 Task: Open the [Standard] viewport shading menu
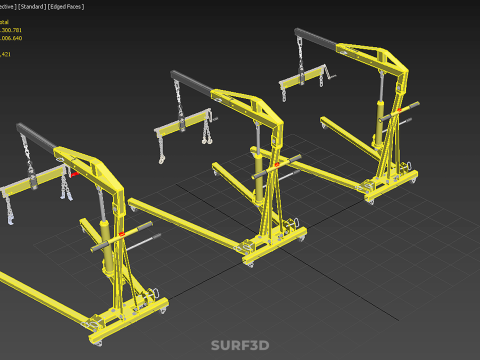click(x=32, y=7)
